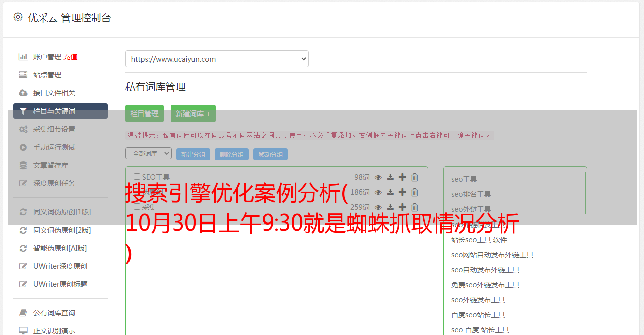The width and height of the screenshot is (644, 335).
Task: View keywords of the SEO工具 library
Action: tap(378, 177)
